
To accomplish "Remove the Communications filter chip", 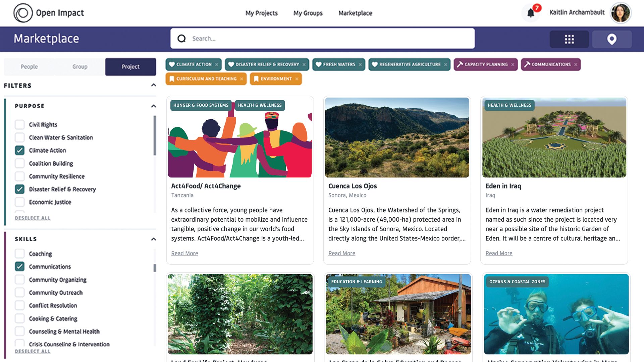I will 576,64.
